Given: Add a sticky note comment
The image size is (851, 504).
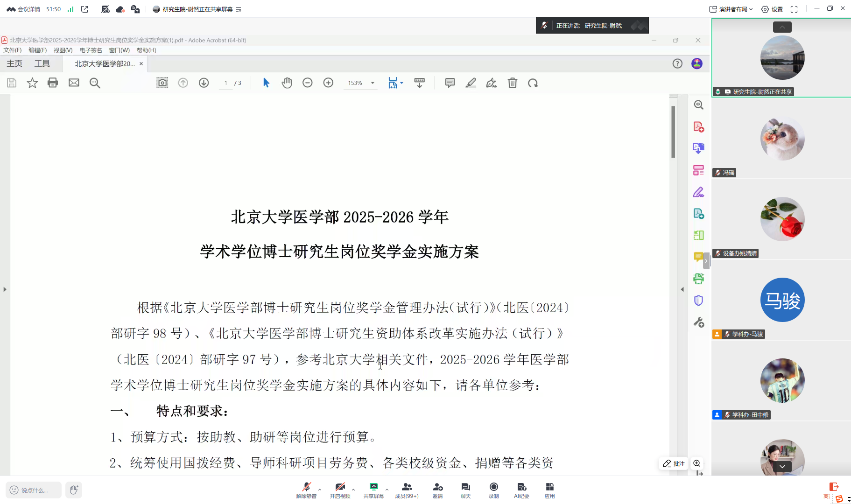Looking at the screenshot, I should [450, 83].
